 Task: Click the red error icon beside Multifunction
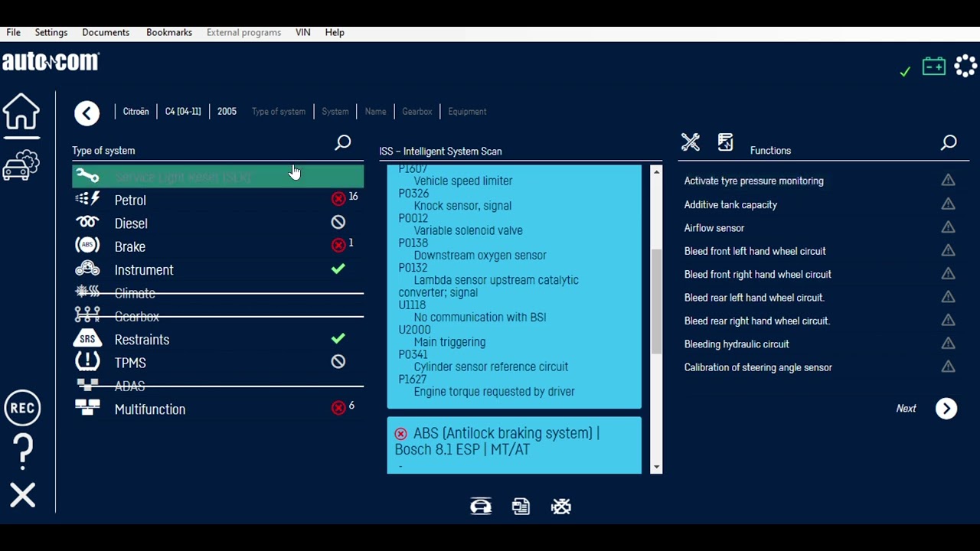(x=338, y=408)
